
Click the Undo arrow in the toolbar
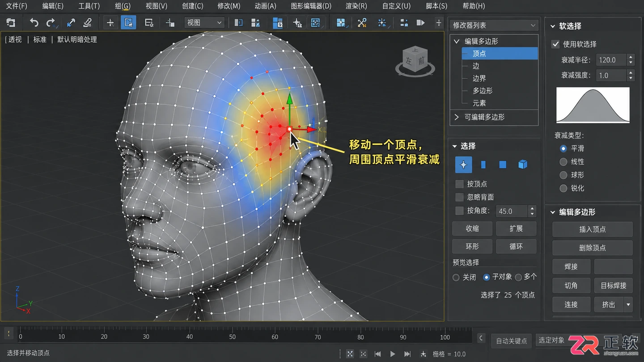[34, 22]
